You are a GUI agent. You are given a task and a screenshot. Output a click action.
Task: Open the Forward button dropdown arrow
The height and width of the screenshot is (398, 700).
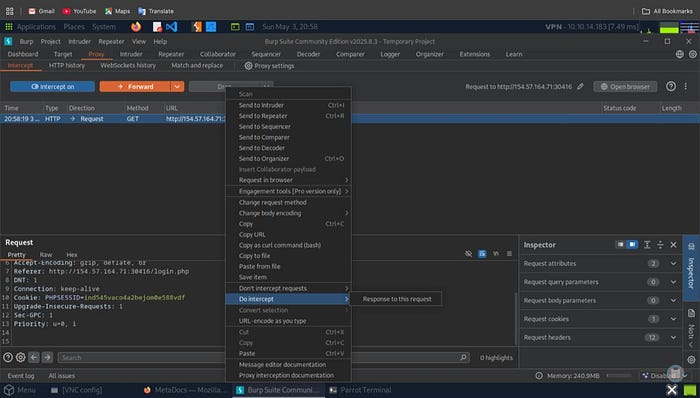[x=177, y=87]
